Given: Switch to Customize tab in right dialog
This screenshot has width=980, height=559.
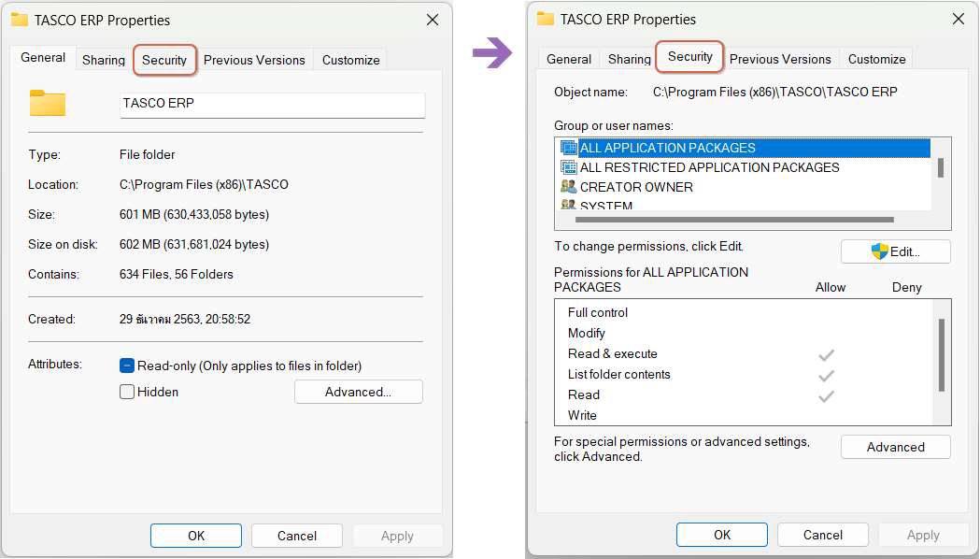Looking at the screenshot, I should click(x=876, y=59).
